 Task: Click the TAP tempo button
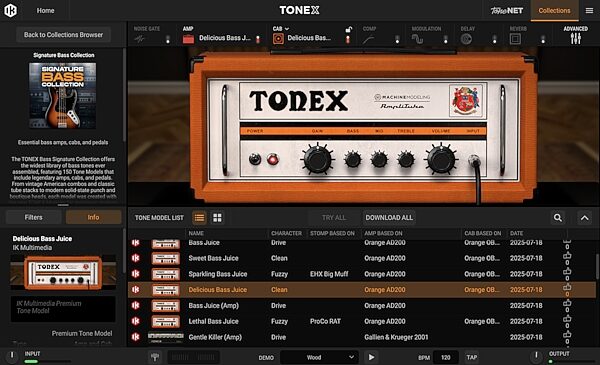click(x=471, y=357)
